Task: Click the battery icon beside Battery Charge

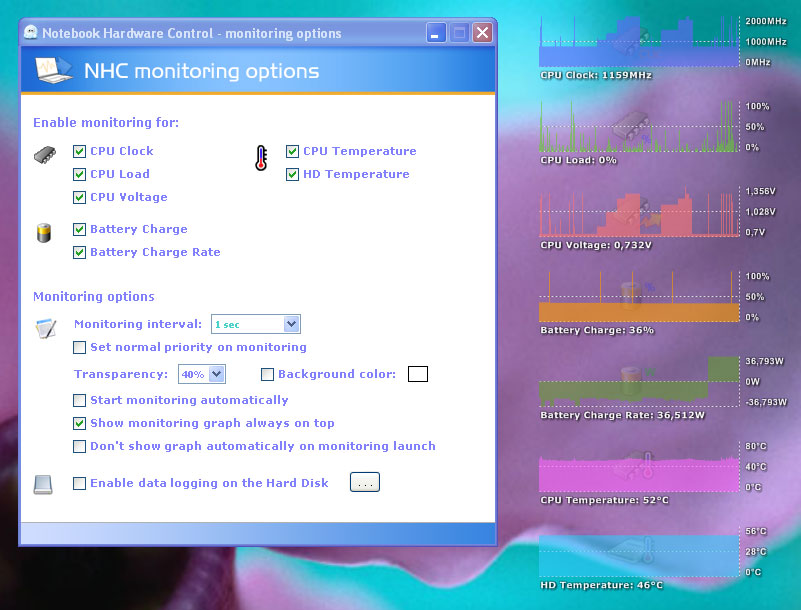Action: (x=44, y=232)
